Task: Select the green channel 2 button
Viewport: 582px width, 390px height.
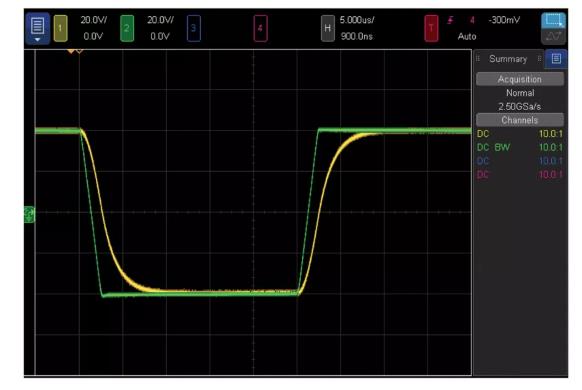Action: 127,28
